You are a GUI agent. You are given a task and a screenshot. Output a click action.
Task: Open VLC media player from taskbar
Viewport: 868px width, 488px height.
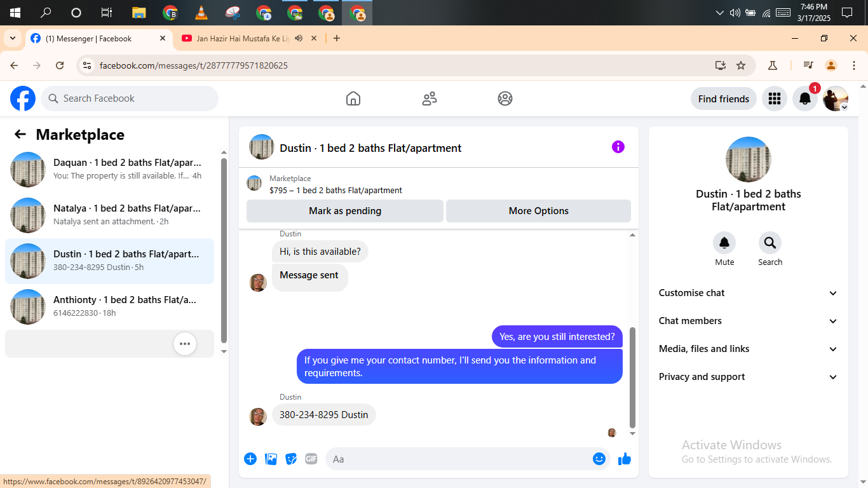[201, 13]
